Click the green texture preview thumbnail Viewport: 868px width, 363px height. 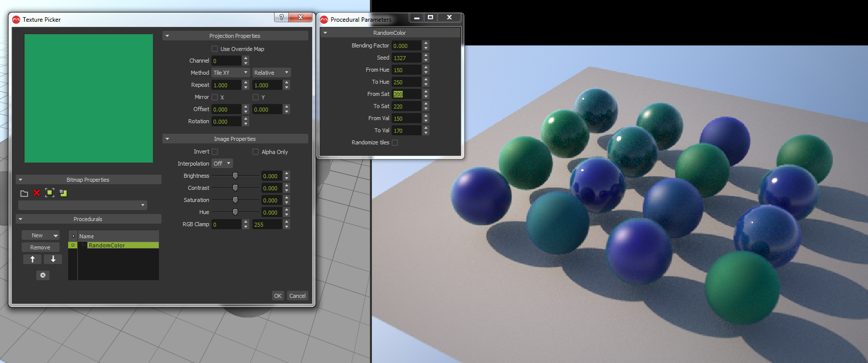coord(89,98)
